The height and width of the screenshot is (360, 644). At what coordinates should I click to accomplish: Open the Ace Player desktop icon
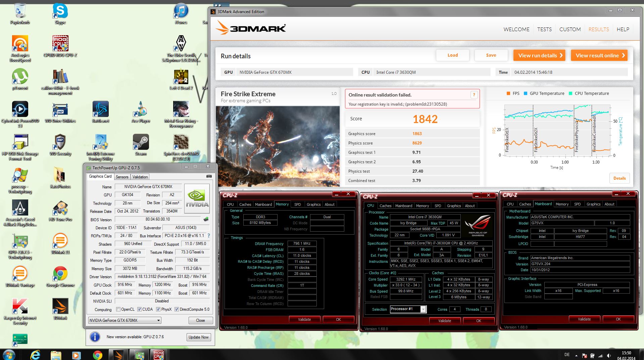point(141,112)
